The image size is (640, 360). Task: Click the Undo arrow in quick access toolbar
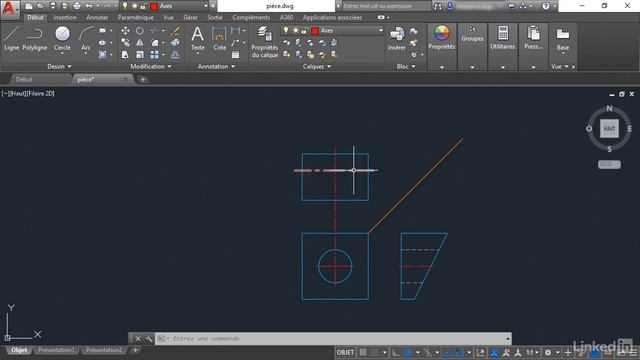[x=89, y=6]
